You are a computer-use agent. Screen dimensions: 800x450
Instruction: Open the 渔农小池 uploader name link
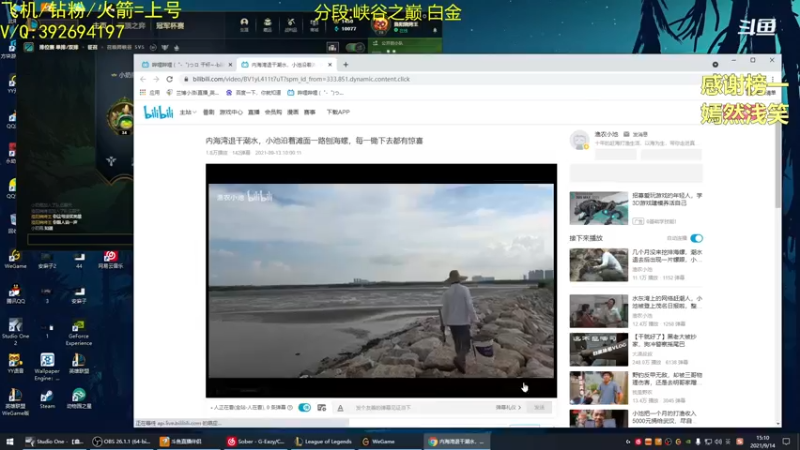coord(606,134)
